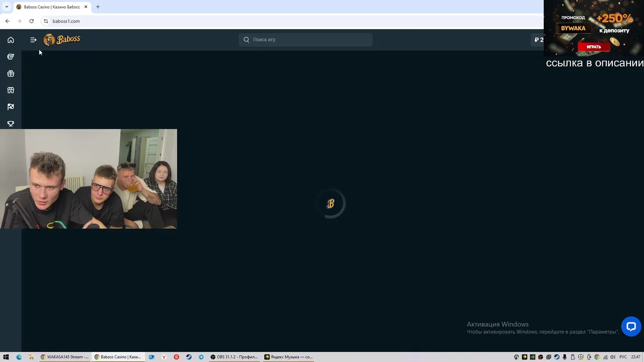Reload the page with the refresh button
This screenshot has width=644, height=362.
click(31, 21)
